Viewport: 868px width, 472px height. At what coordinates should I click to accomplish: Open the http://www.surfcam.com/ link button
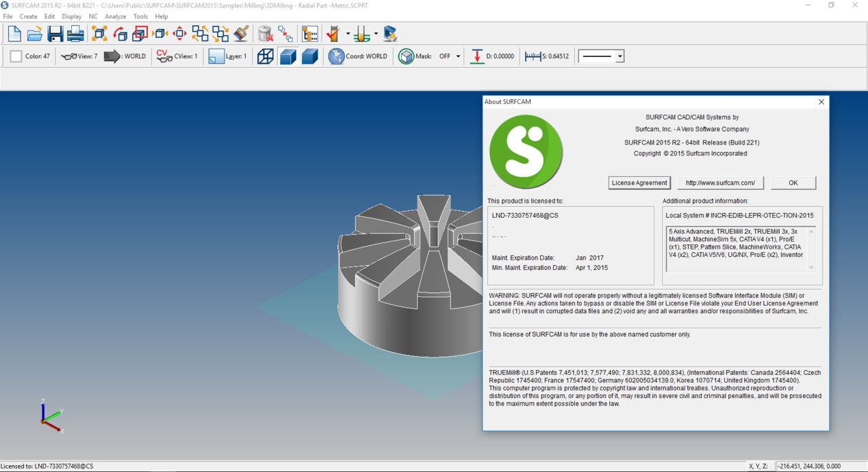[720, 183]
